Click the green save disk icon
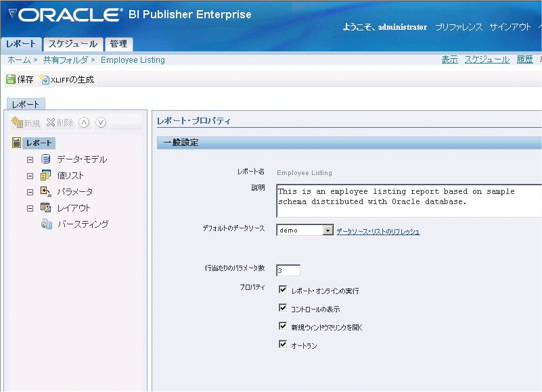The width and height of the screenshot is (542, 392). click(11, 80)
